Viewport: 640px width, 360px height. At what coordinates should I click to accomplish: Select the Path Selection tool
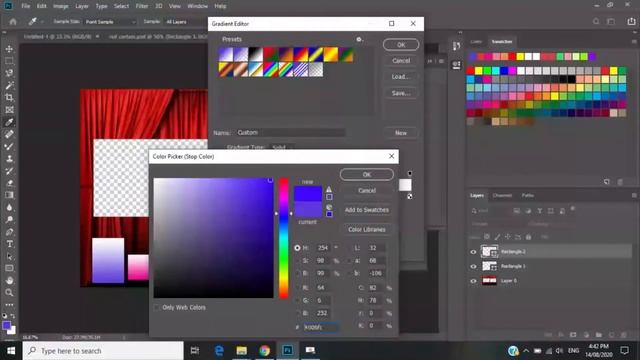point(9,256)
